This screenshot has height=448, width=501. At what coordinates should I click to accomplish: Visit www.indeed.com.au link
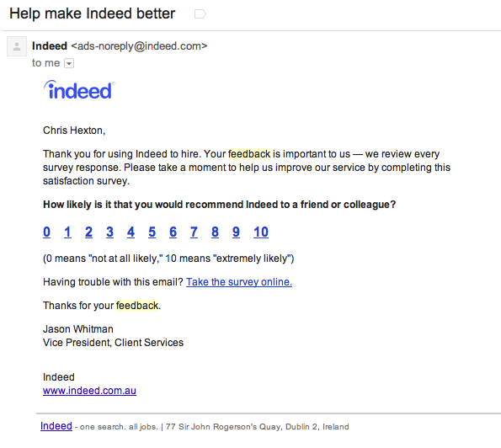coord(89,391)
